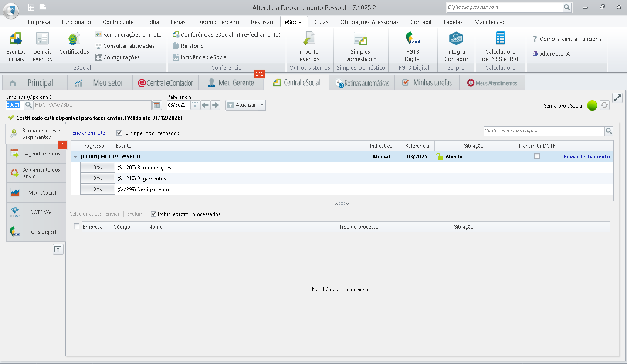Screen dimensions: 627x364
Task: Open Consultar atividades
Action: [125, 46]
